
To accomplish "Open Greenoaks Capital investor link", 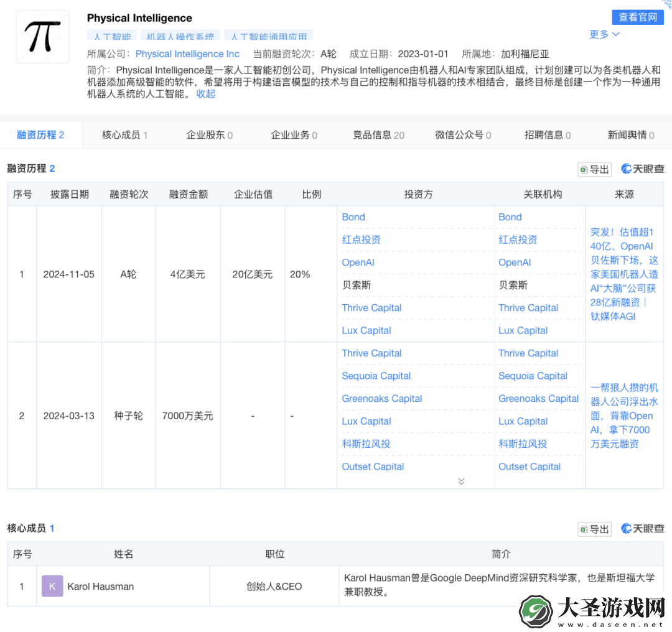I will coord(382,399).
